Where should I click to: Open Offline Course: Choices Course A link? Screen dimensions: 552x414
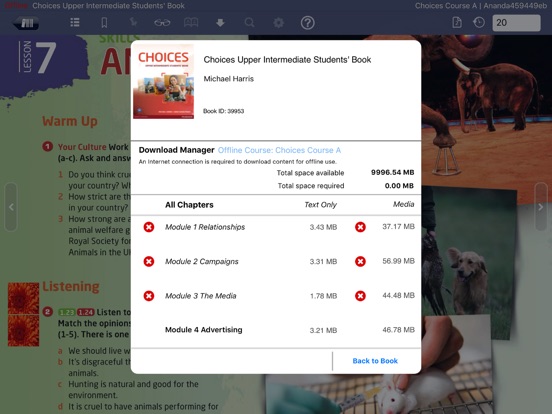tap(280, 150)
